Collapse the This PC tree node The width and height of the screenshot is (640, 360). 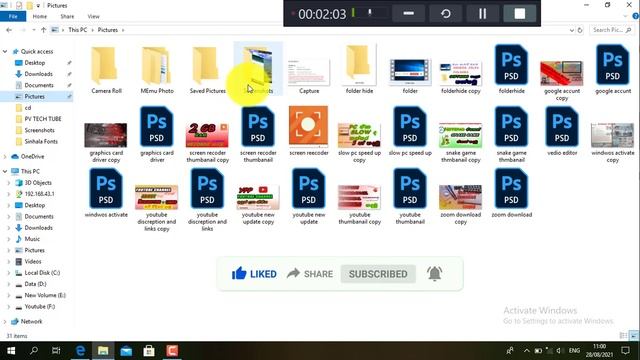click(x=5, y=171)
